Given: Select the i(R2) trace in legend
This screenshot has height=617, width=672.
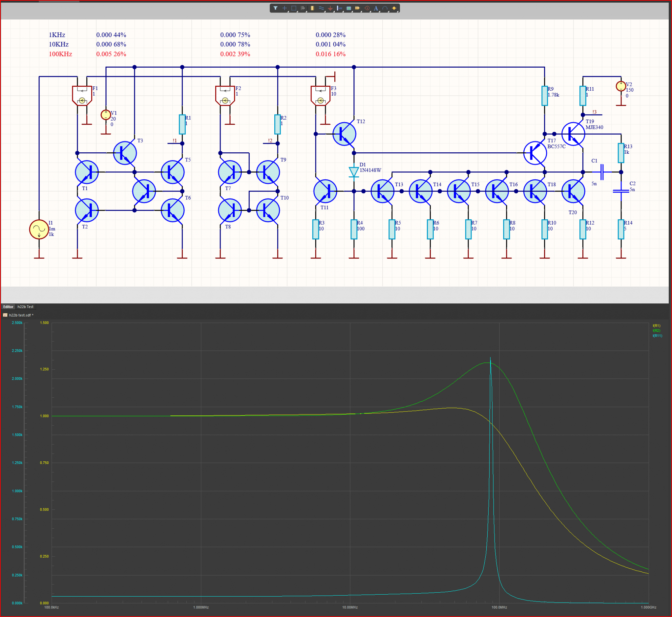Looking at the screenshot, I should [x=656, y=331].
